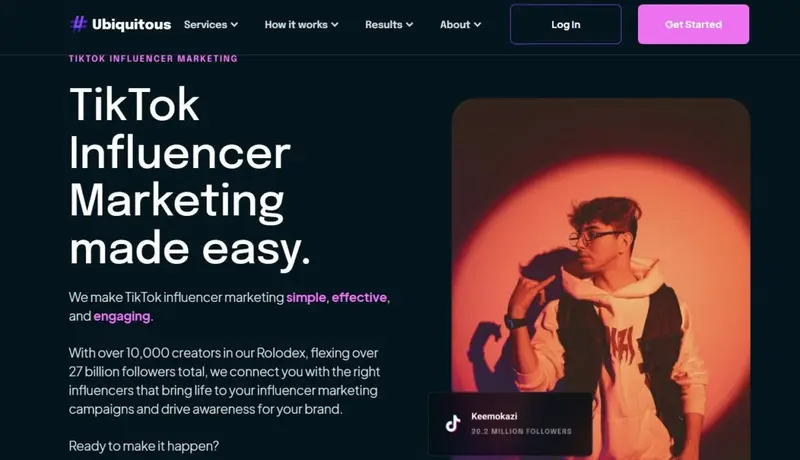Open the How it works menu
This screenshot has width=800, height=460.
coord(301,24)
